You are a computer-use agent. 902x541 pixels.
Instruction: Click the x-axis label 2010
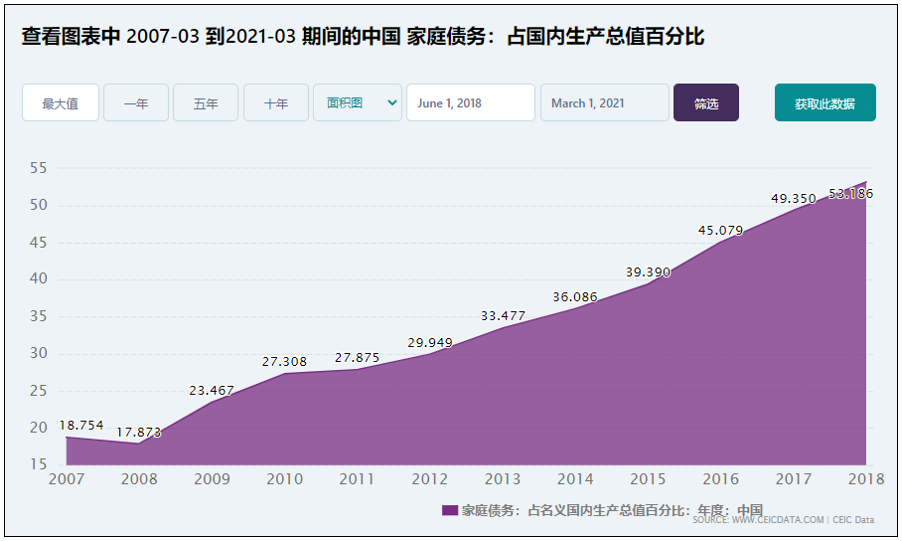284,479
